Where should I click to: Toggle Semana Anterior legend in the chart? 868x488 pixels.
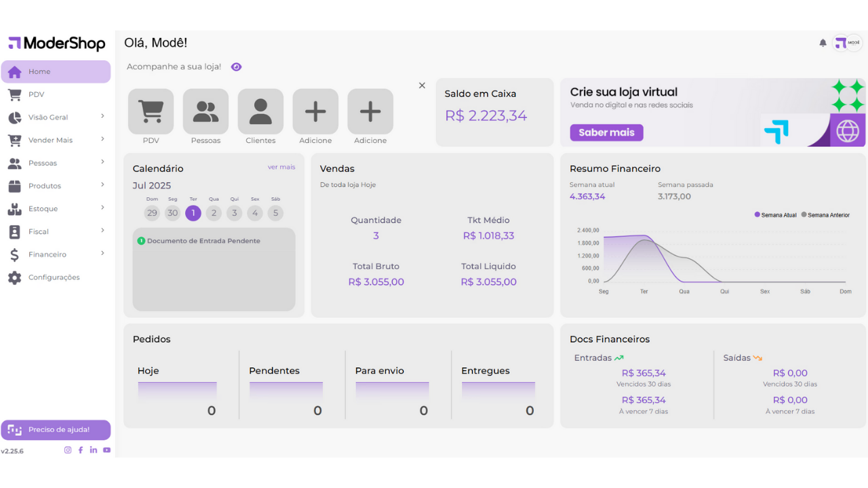(825, 215)
